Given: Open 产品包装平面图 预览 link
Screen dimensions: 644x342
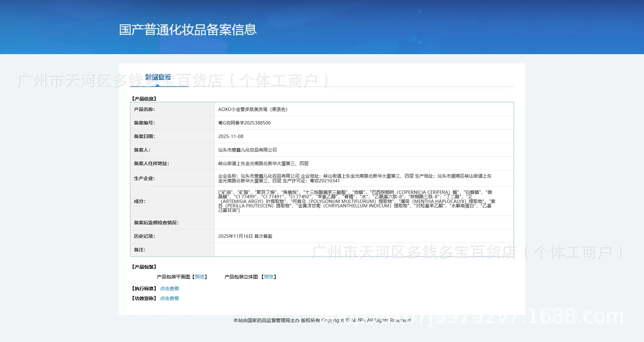Looking at the screenshot, I should coord(200,277).
